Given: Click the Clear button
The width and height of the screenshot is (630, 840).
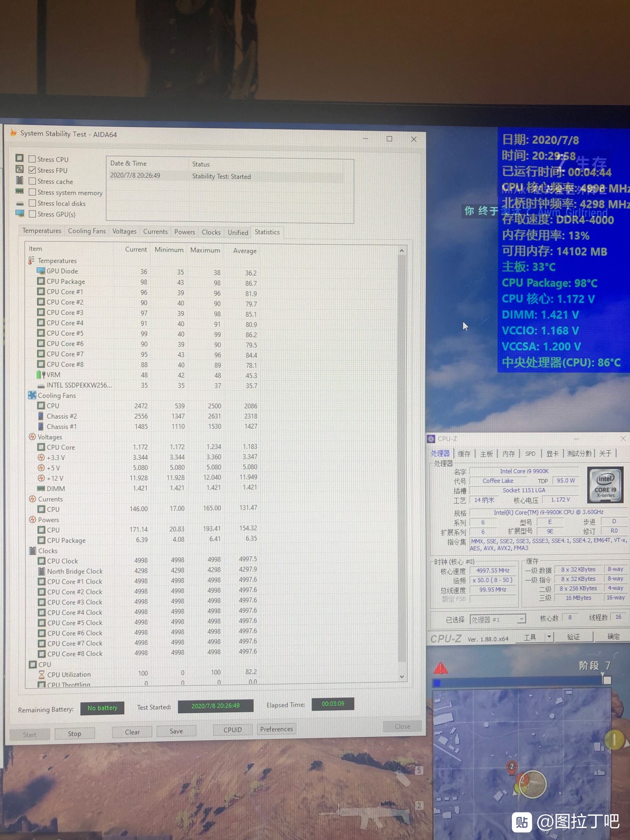Looking at the screenshot, I should point(132,732).
